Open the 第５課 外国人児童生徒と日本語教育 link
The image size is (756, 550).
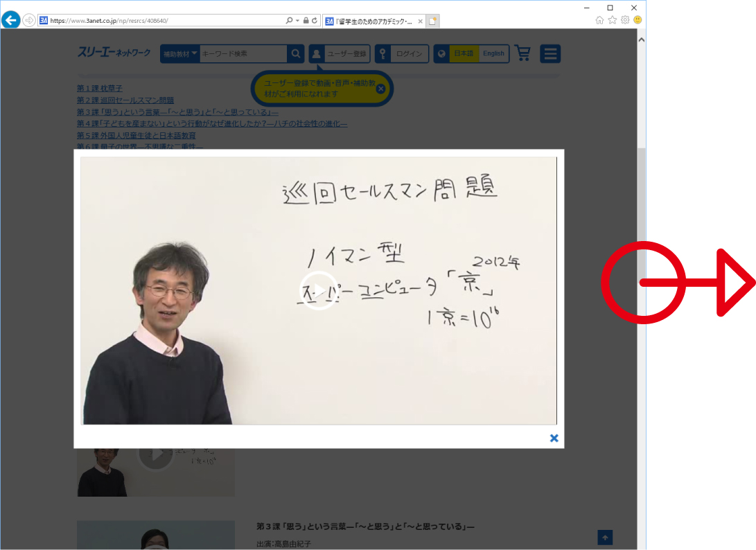click(x=137, y=136)
